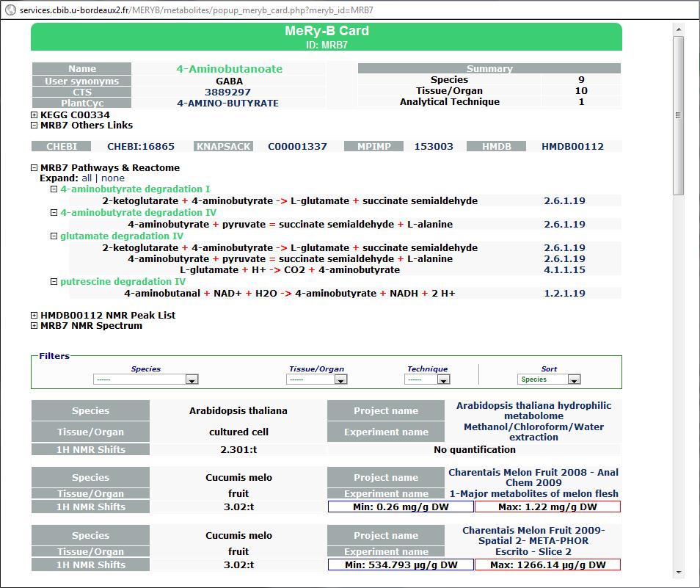Open the putrescine degradation IV pathway link
Screen dimensions: 700x588
pyautogui.click(x=123, y=282)
